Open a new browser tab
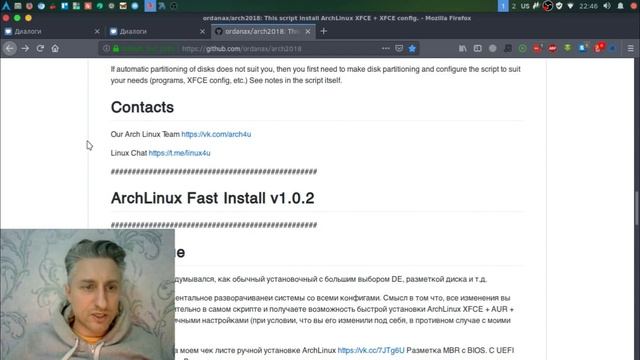This screenshot has width=640, height=360. click(x=324, y=31)
